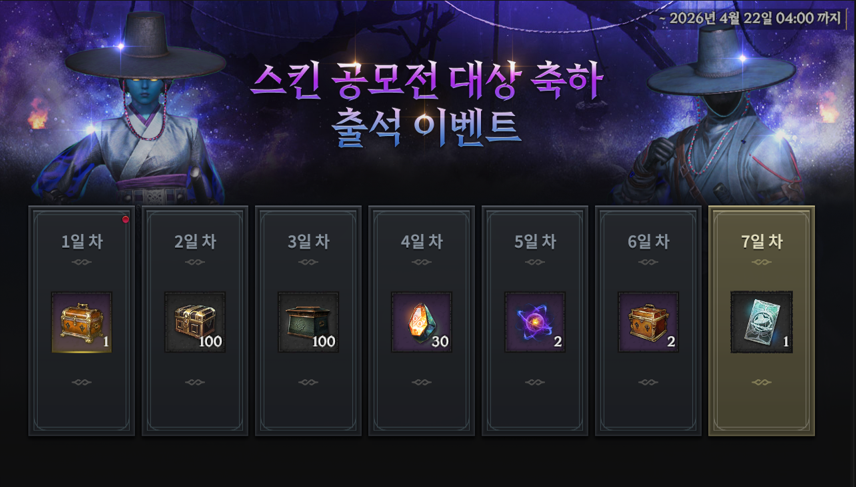The height and width of the screenshot is (487, 856).
Task: Select the 6일 차 card heading
Action: pos(648,242)
